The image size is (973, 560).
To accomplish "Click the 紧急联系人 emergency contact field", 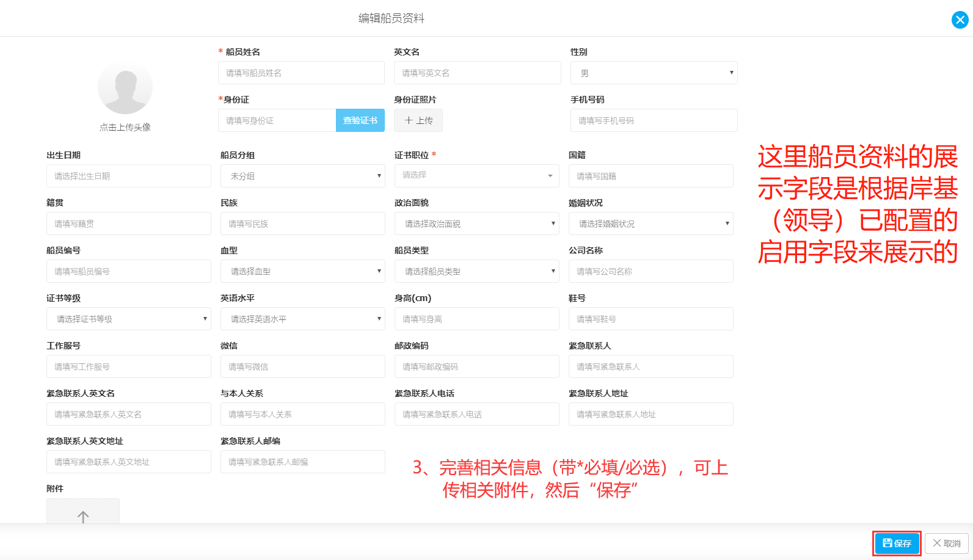I will [651, 366].
